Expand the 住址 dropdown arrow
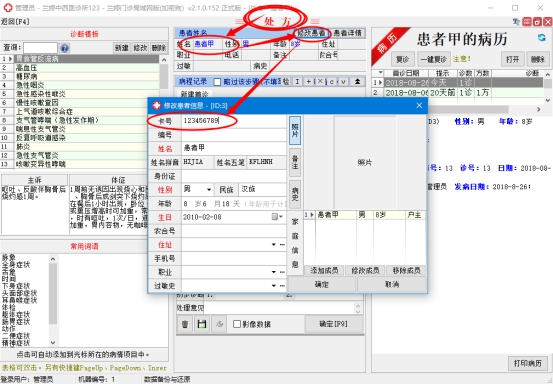 pyautogui.click(x=274, y=244)
